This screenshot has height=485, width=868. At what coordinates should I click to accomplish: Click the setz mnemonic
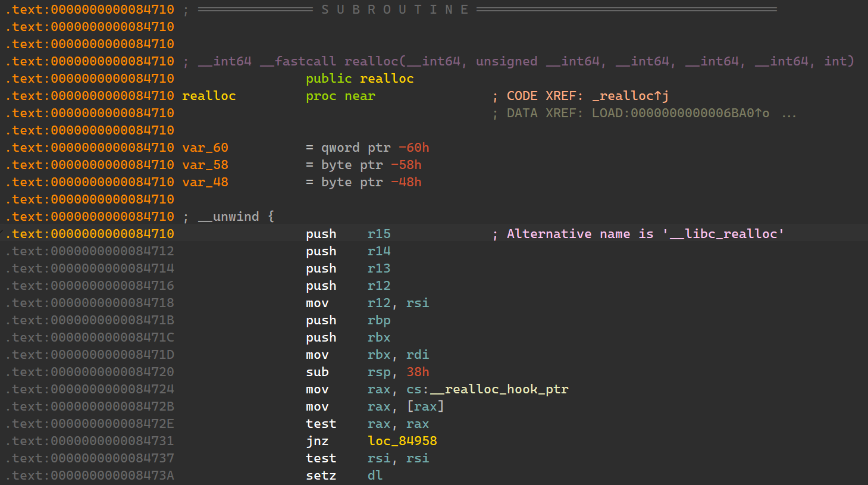tap(321, 475)
